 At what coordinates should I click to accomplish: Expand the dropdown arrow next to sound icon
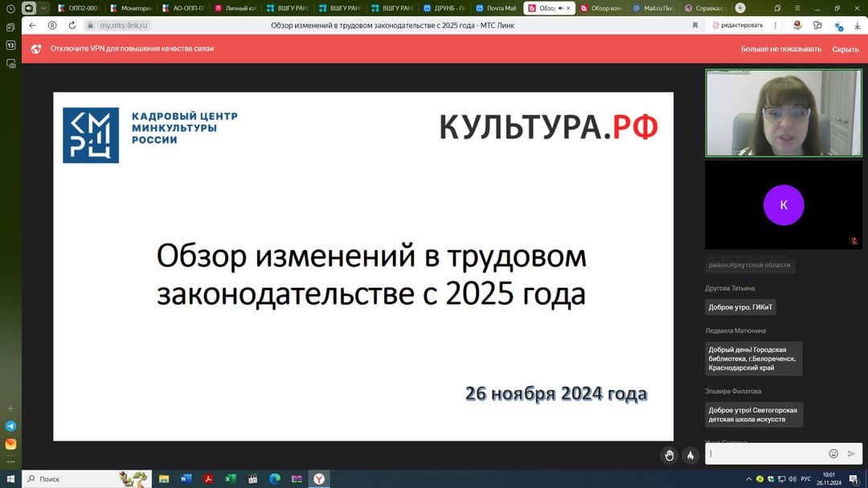pos(43,8)
